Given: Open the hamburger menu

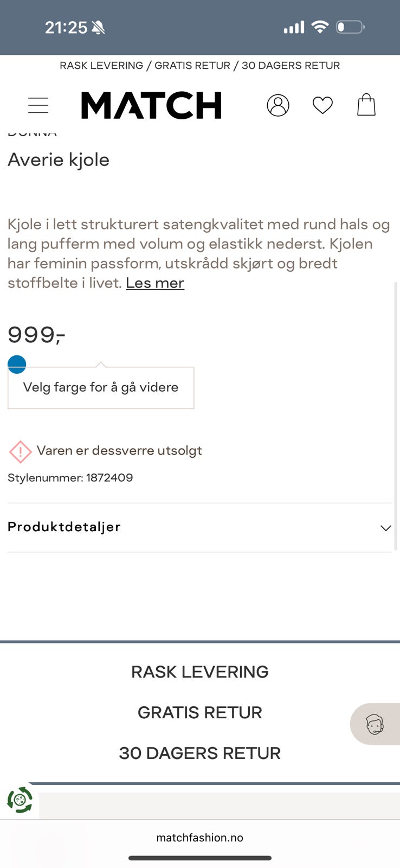Looking at the screenshot, I should pyautogui.click(x=38, y=105).
